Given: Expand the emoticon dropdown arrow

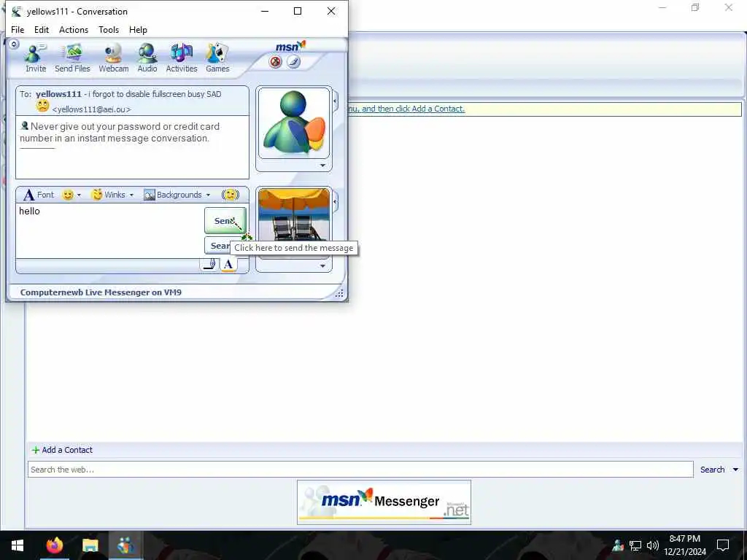Looking at the screenshot, I should coord(79,195).
